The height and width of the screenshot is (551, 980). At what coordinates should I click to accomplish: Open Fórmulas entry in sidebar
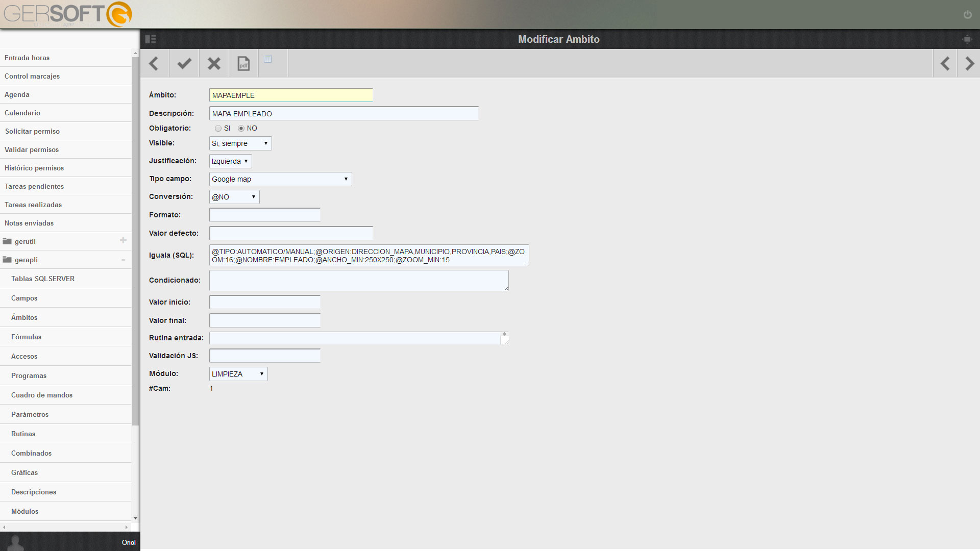pyautogui.click(x=66, y=337)
